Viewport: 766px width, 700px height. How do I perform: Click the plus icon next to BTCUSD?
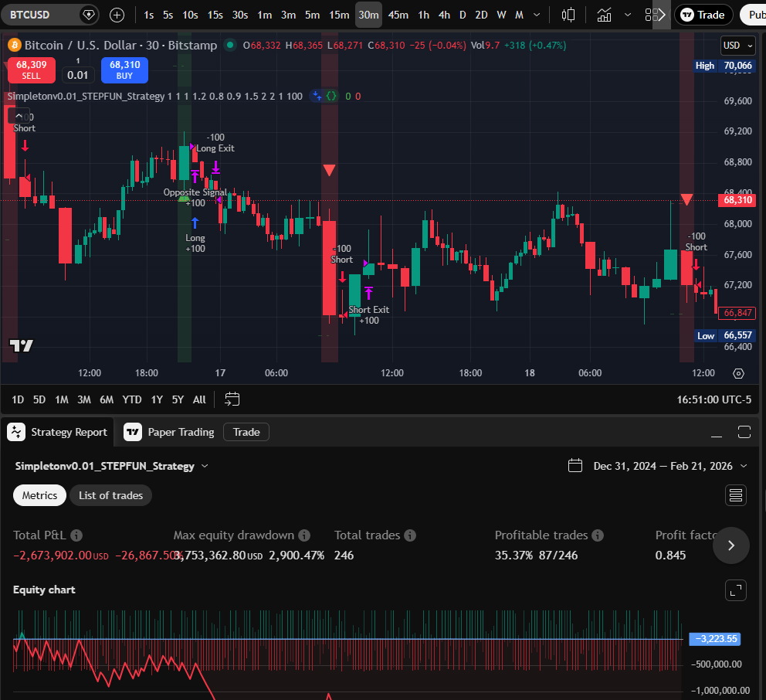pyautogui.click(x=116, y=15)
